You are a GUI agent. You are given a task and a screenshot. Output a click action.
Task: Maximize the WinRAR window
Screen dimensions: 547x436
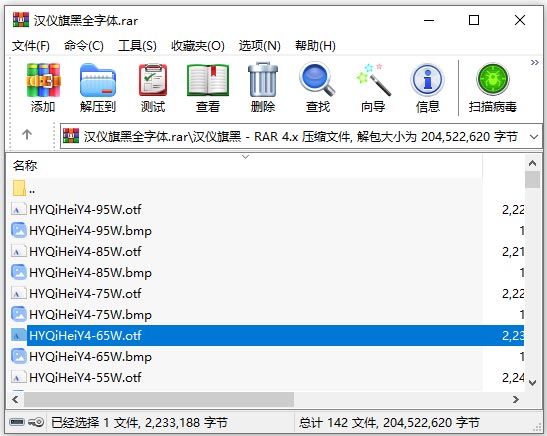(x=474, y=20)
